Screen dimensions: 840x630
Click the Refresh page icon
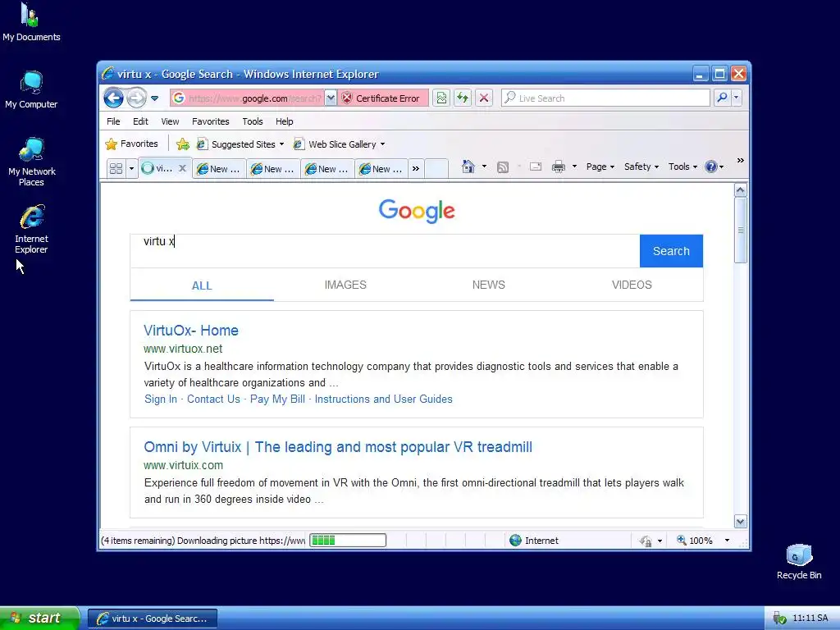[x=463, y=98]
